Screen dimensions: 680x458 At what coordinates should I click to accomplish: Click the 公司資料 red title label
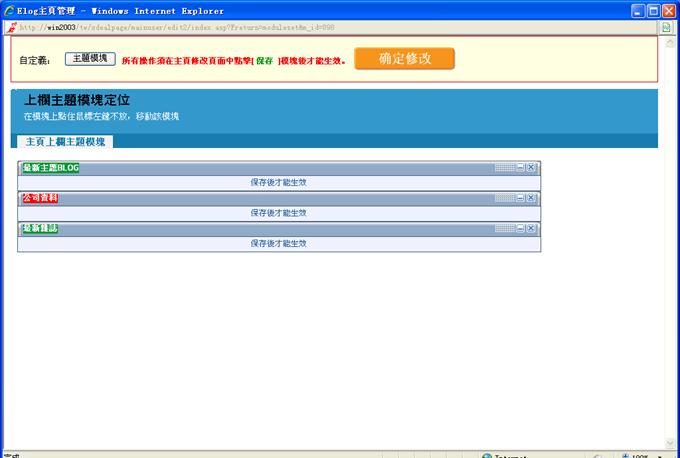coord(40,198)
